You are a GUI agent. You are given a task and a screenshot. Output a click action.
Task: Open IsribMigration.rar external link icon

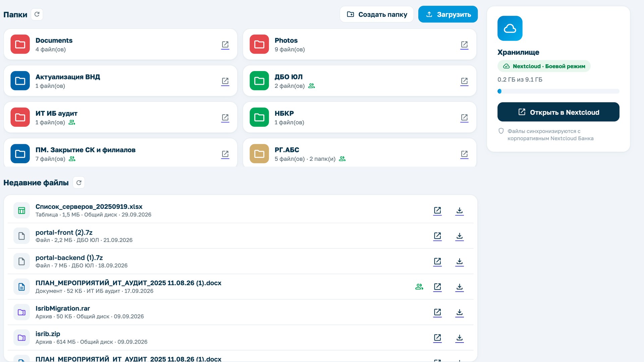point(437,312)
